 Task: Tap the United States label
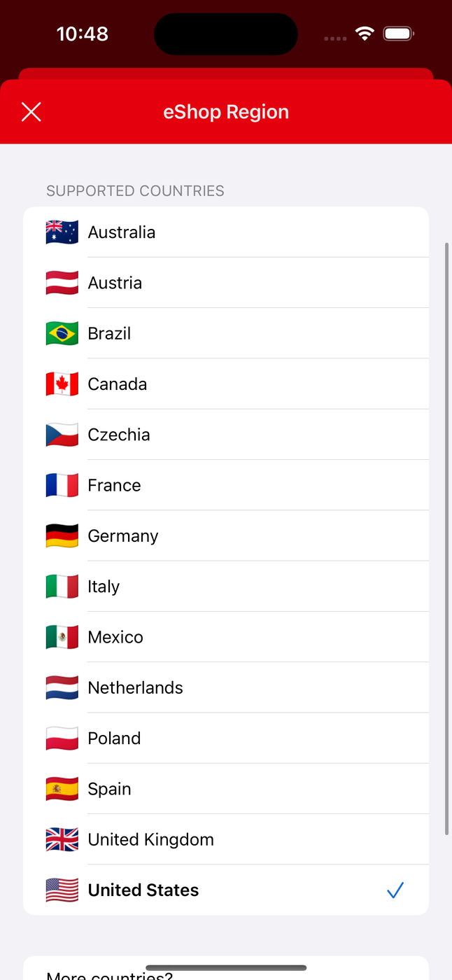(143, 890)
